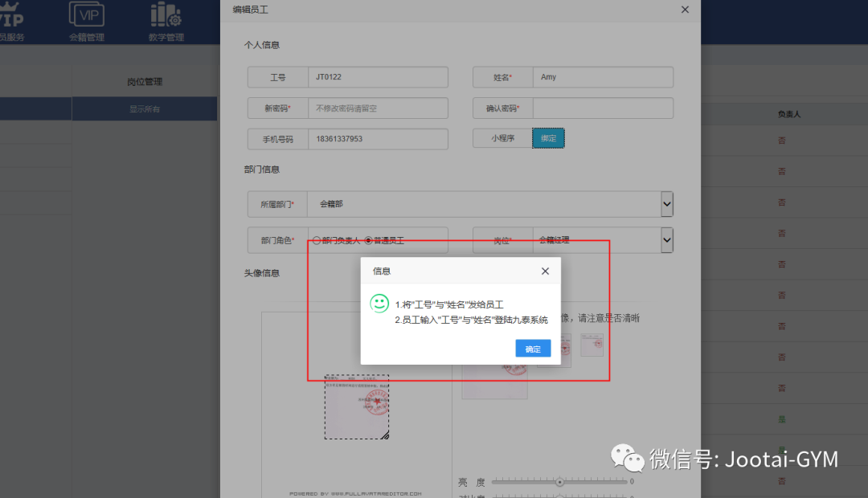Click the 岗位管理 heading in sidebar
Image resolution: width=868 pixels, height=498 pixels.
pos(145,82)
